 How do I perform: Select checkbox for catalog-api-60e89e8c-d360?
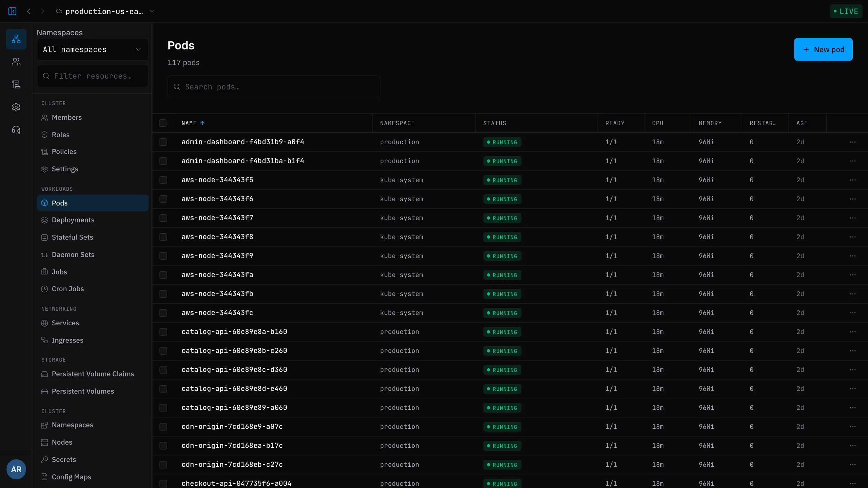click(x=163, y=370)
